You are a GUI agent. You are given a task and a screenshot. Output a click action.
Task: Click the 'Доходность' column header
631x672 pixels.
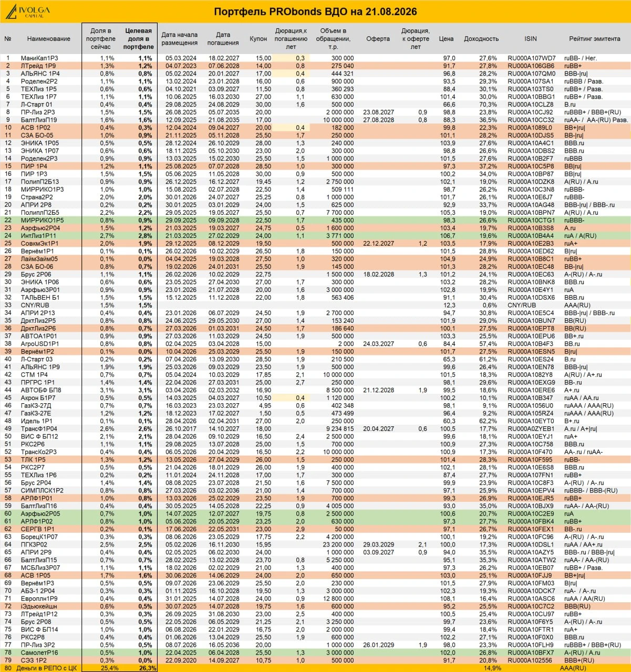tap(481, 39)
